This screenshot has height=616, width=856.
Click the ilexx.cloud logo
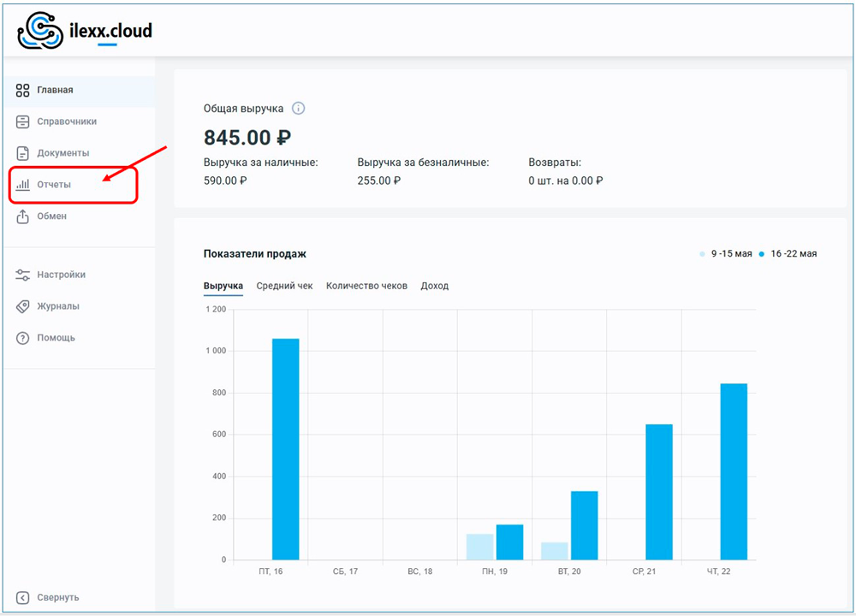click(x=85, y=31)
